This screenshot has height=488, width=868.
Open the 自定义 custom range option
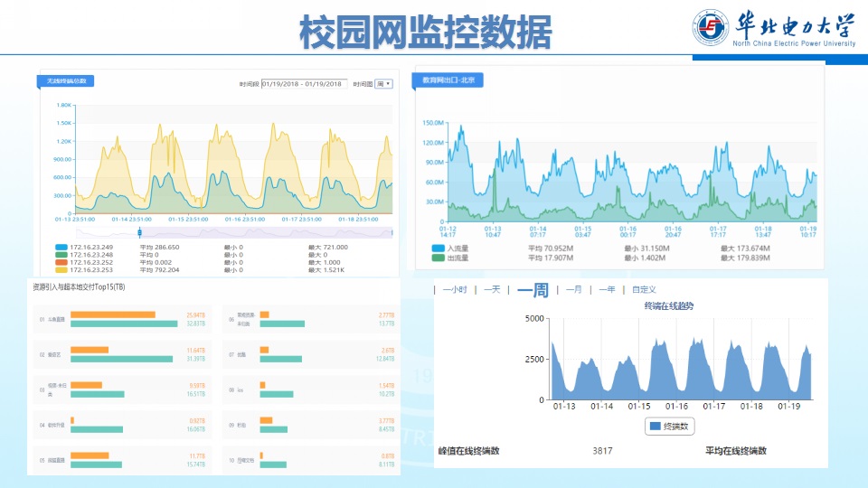[644, 290]
